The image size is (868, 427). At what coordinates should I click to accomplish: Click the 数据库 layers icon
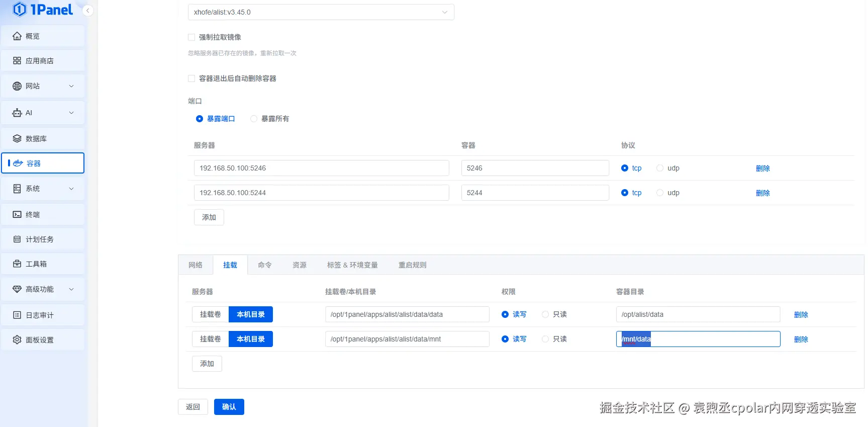click(x=17, y=139)
